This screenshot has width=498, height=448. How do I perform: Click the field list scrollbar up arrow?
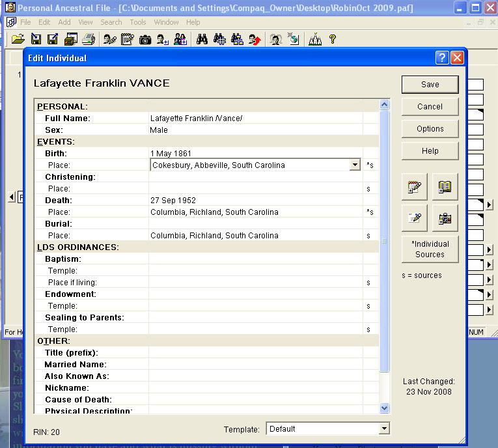click(x=384, y=105)
